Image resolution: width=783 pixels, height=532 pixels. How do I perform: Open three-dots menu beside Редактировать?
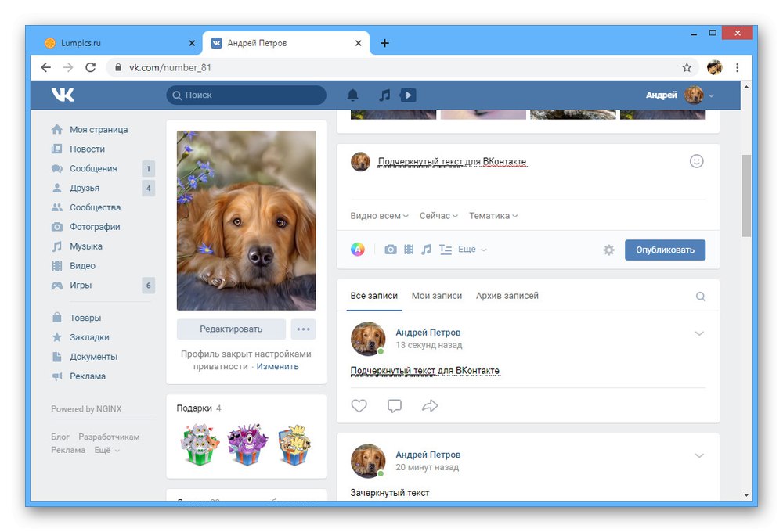[303, 329]
